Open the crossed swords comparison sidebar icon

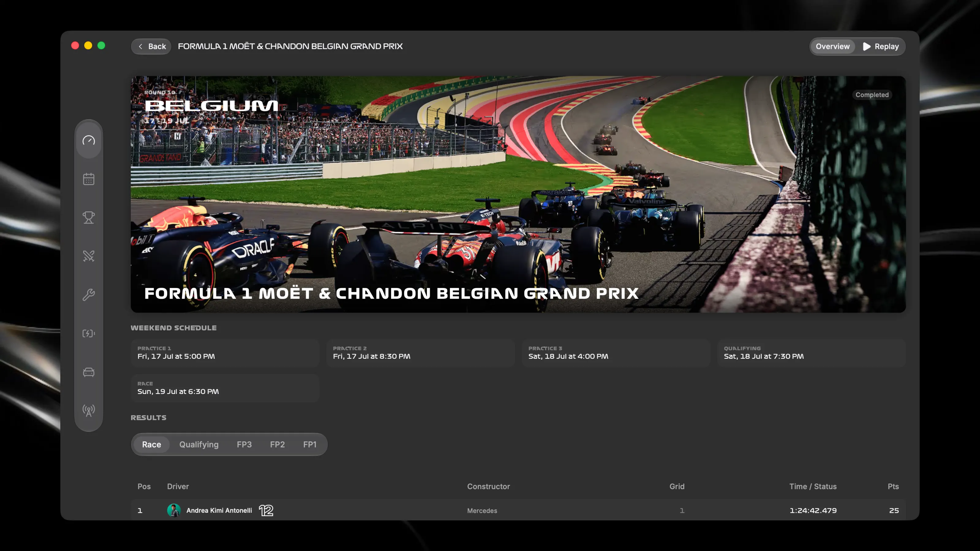click(x=89, y=256)
